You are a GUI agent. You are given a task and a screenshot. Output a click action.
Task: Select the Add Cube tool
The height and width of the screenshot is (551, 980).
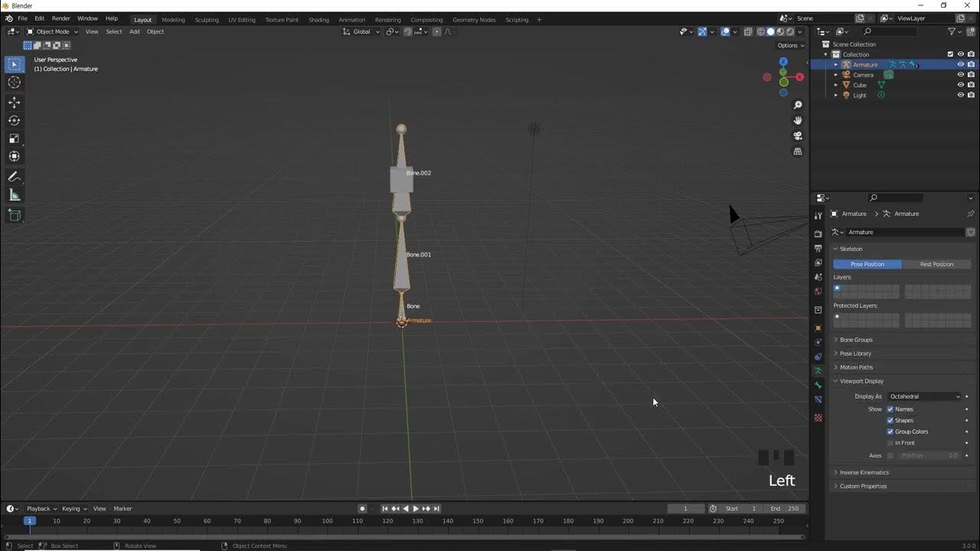point(15,215)
